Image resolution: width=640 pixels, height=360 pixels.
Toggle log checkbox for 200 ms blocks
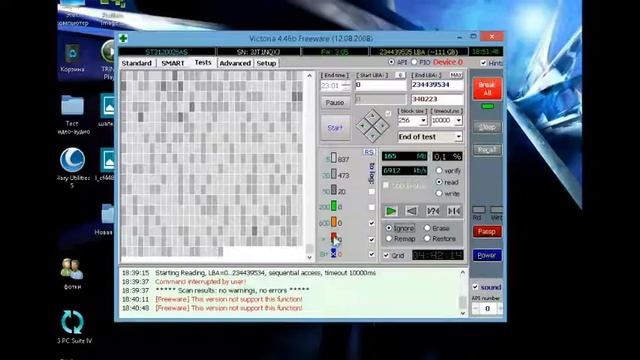371,207
